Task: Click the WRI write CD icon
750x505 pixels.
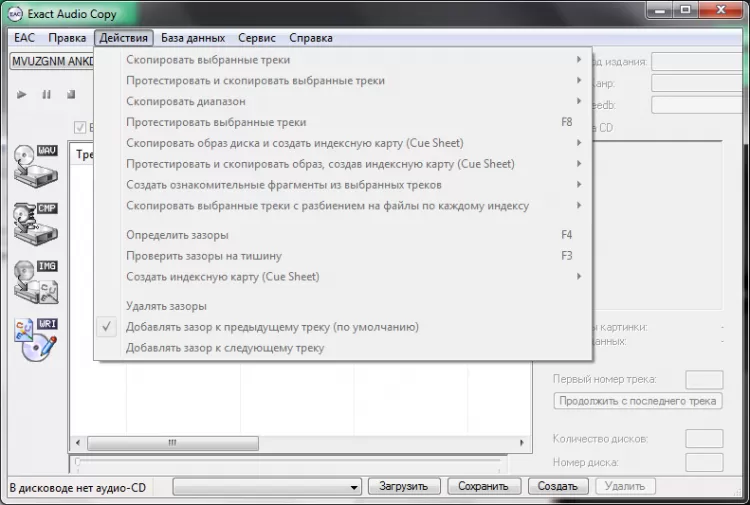Action: pyautogui.click(x=36, y=340)
